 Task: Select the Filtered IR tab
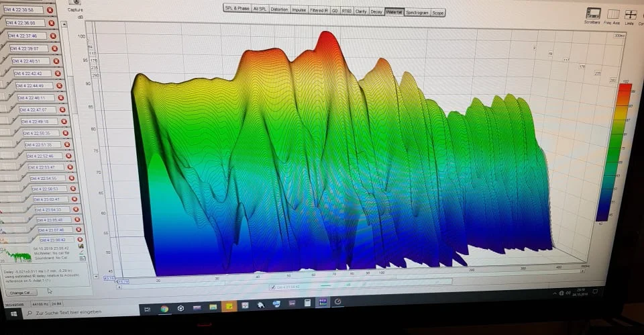pos(319,10)
